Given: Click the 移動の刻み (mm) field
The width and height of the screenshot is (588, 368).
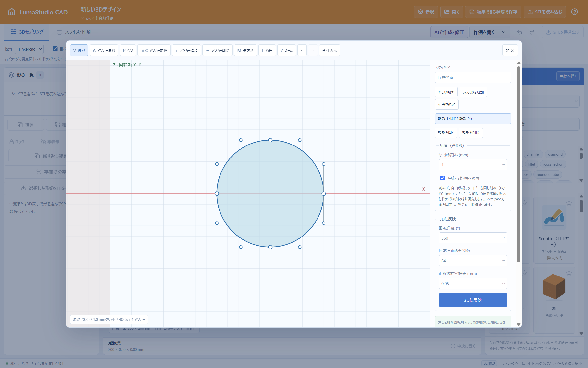Looking at the screenshot, I should pos(473,165).
